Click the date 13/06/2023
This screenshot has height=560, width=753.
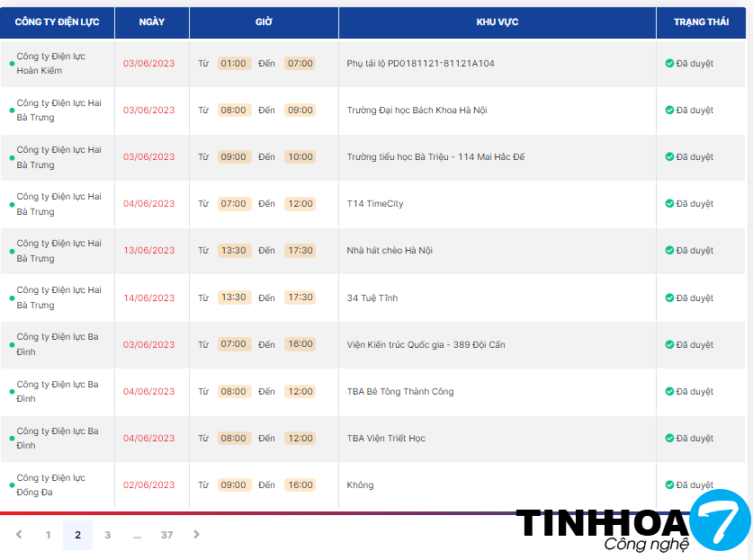(149, 251)
